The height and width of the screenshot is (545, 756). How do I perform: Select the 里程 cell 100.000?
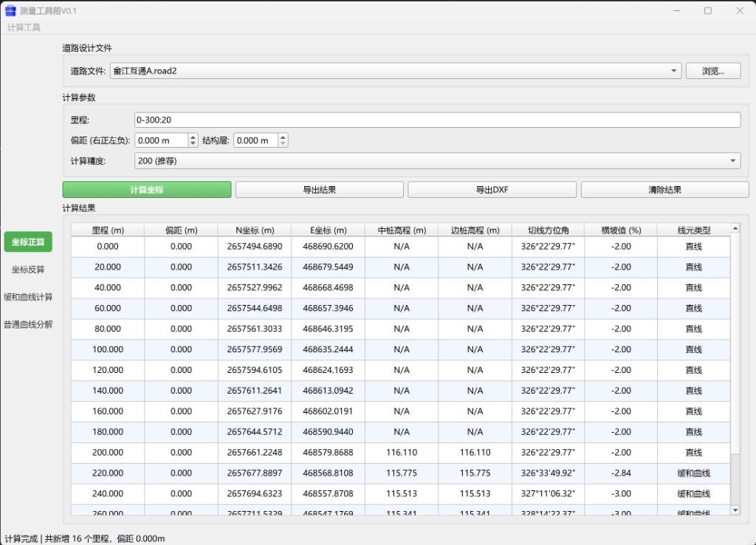108,349
